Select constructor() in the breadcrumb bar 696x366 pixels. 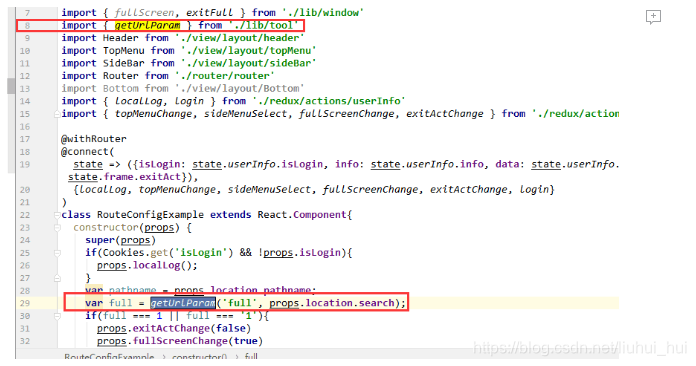pyautogui.click(x=199, y=357)
